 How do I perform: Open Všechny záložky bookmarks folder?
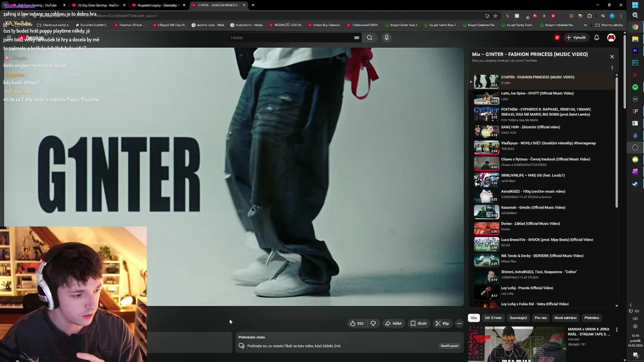pos(609,25)
